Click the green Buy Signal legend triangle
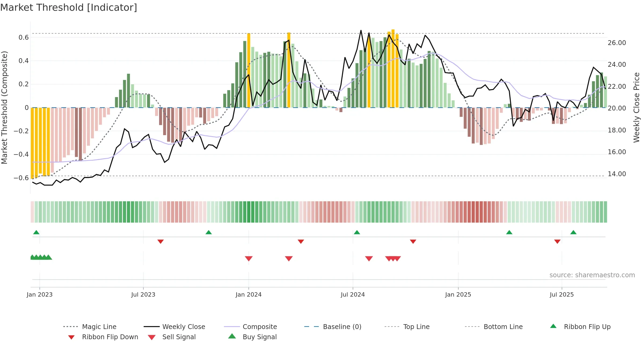 click(x=232, y=336)
